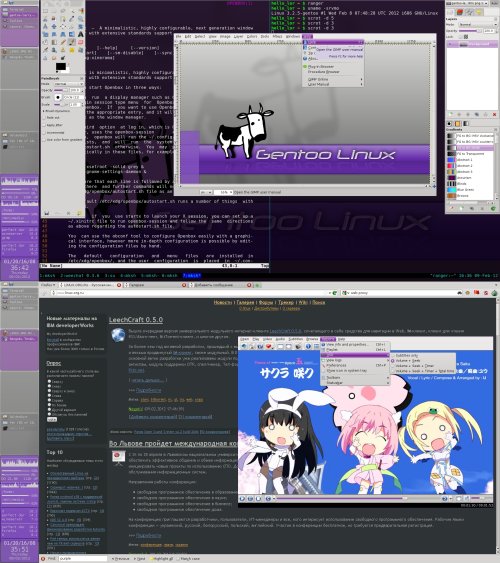
Task: Pick the Measure tool in GIMP toolbox
Action: pos(45,26)
